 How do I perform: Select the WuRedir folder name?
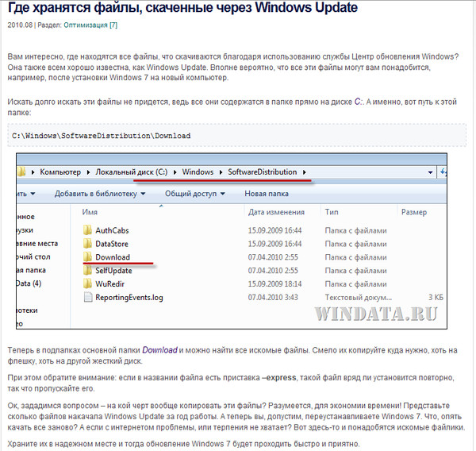point(110,283)
